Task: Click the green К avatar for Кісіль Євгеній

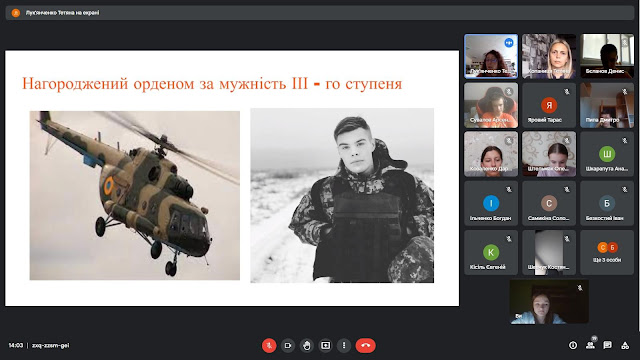Action: pos(491,252)
